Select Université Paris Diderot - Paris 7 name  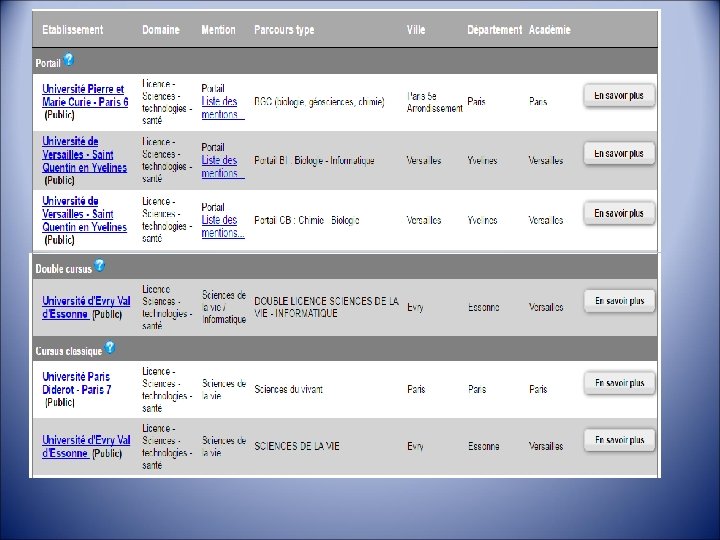point(77,383)
